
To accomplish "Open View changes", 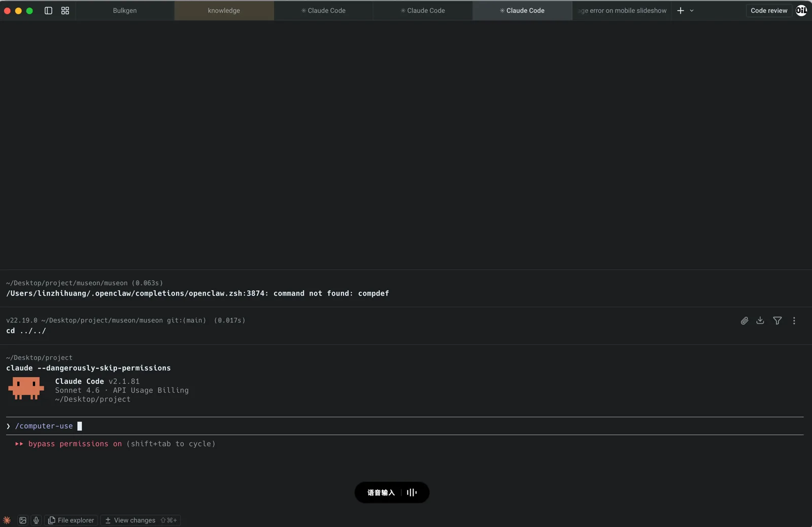I will 141,520.
